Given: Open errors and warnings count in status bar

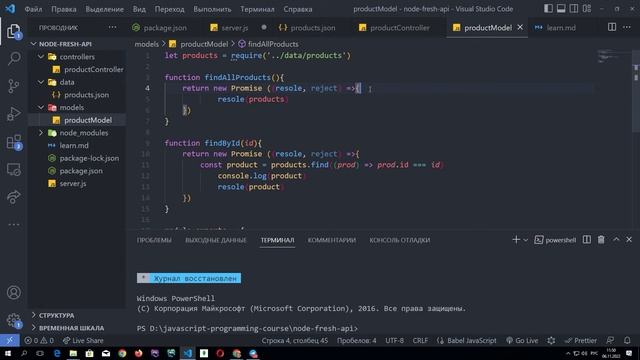Looking at the screenshot, I should pos(39,340).
